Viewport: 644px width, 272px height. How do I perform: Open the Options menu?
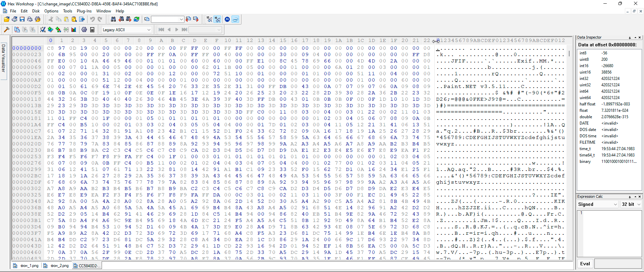click(x=51, y=11)
